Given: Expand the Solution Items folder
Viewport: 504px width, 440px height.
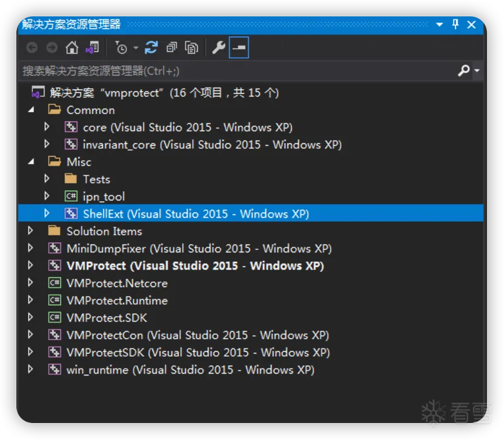Looking at the screenshot, I should point(30,231).
